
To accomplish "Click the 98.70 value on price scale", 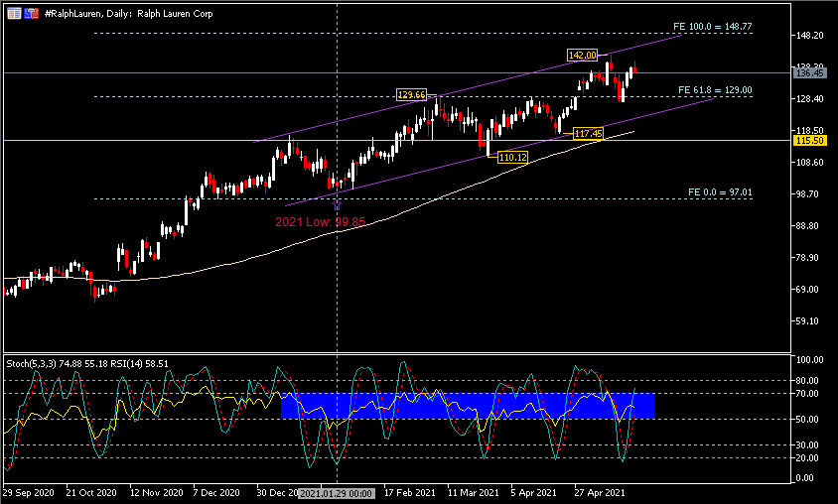I will pyautogui.click(x=807, y=193).
